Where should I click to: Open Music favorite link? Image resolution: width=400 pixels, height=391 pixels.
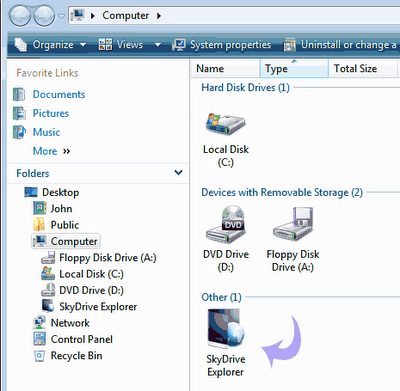[x=46, y=132]
